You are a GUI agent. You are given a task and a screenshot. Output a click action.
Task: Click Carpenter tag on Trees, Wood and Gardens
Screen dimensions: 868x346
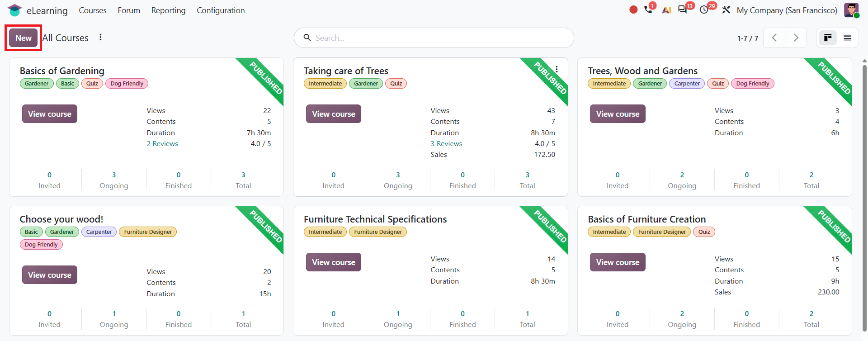(687, 83)
